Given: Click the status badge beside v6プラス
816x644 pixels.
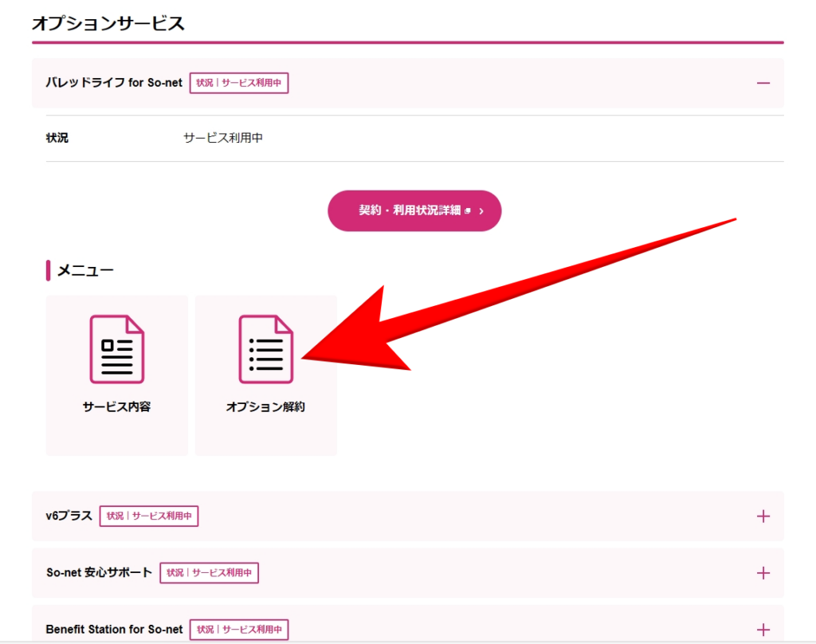Looking at the screenshot, I should pyautogui.click(x=149, y=516).
